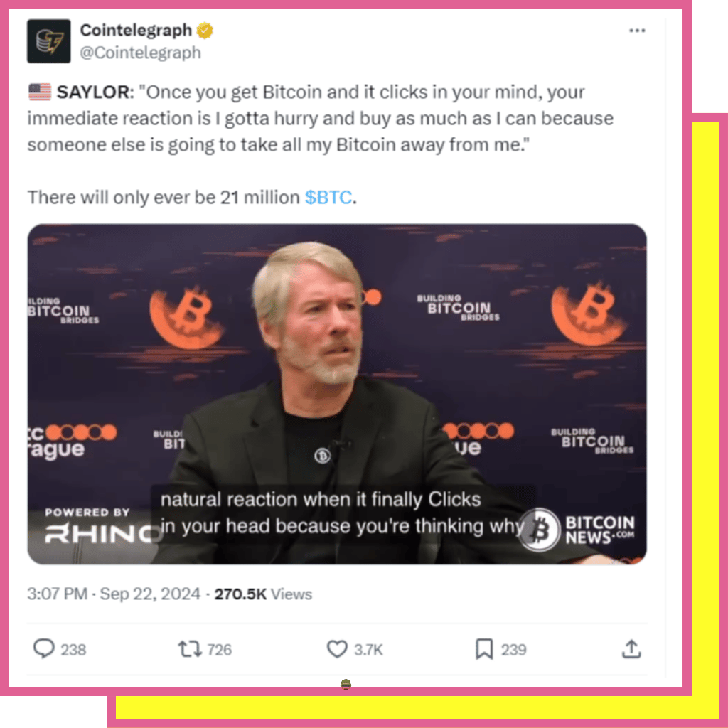
Task: Bookmark the tweet with the bookmark icon
Action: tap(484, 649)
